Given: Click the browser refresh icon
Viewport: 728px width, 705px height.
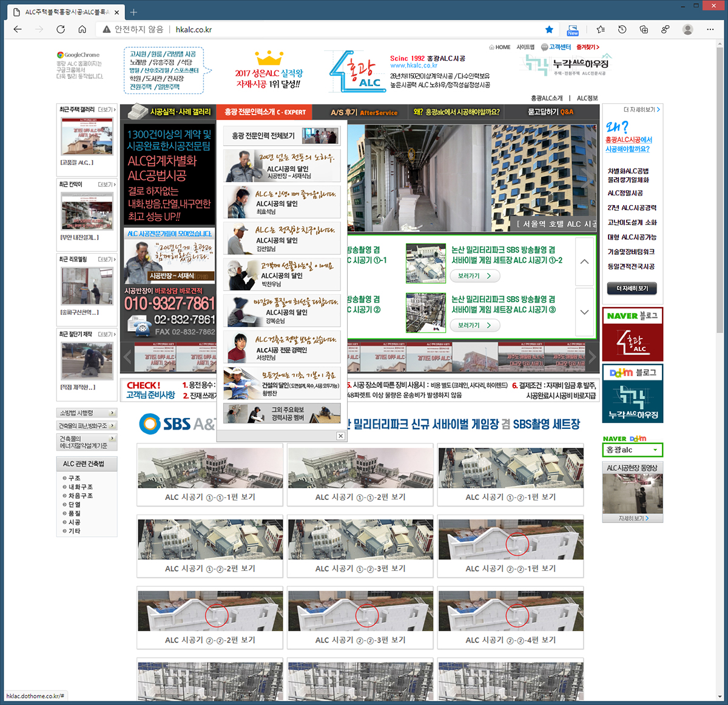Looking at the screenshot, I should tap(61, 29).
